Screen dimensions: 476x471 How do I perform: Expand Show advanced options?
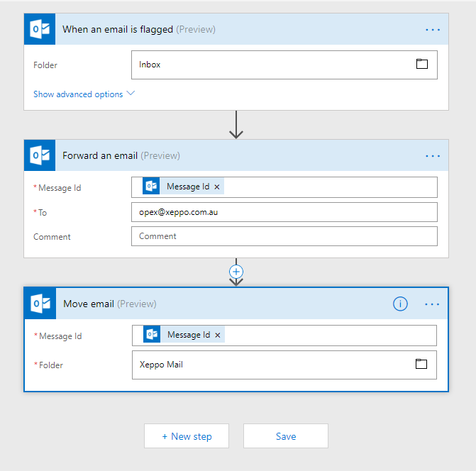(x=84, y=94)
